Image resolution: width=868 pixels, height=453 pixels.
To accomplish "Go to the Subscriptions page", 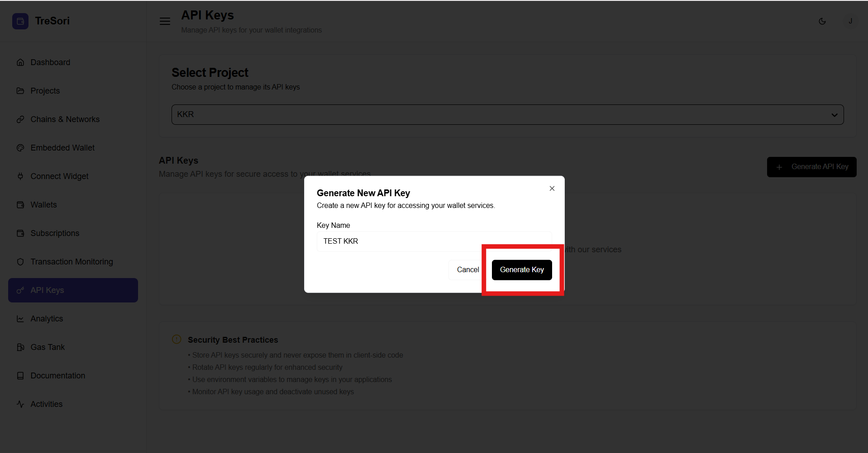I will click(x=55, y=233).
